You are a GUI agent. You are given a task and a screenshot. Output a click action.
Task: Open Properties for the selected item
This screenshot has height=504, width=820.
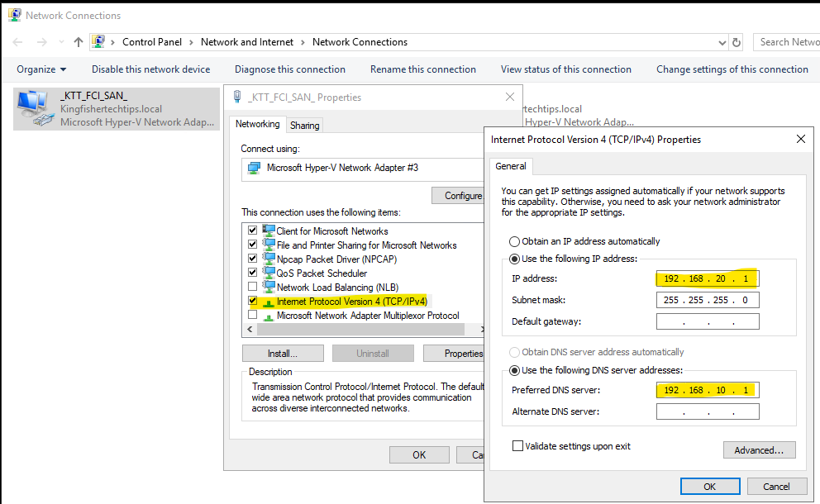coord(454,354)
